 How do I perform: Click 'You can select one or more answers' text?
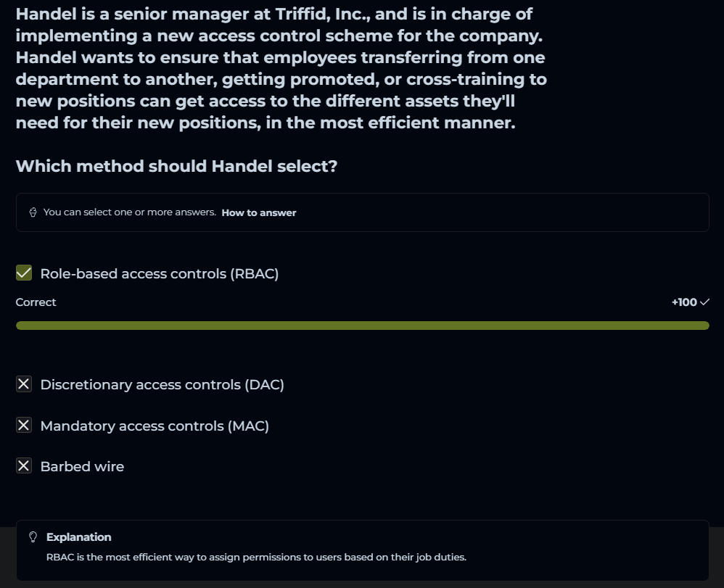pyautogui.click(x=130, y=212)
